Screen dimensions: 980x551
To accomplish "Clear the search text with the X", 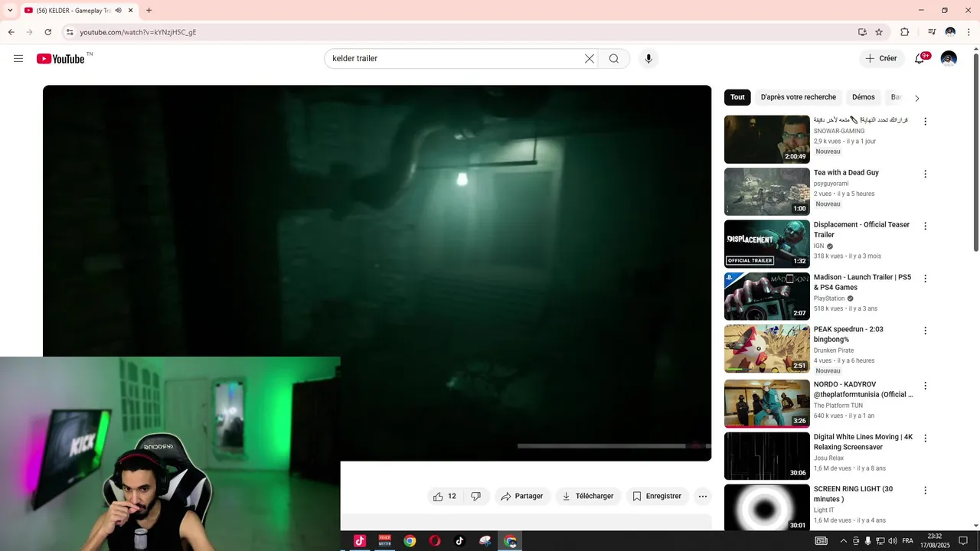I will tap(590, 59).
